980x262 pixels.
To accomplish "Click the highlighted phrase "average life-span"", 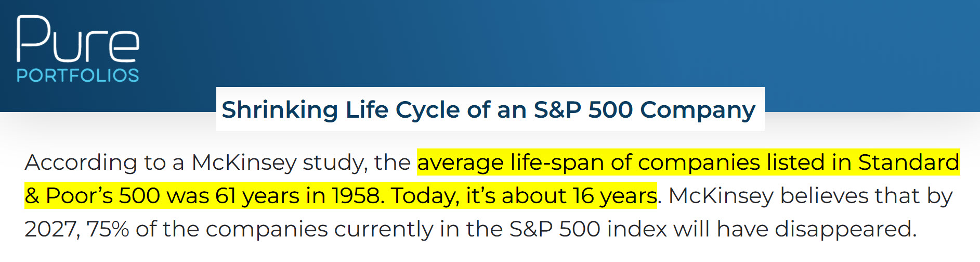I will click(x=511, y=163).
